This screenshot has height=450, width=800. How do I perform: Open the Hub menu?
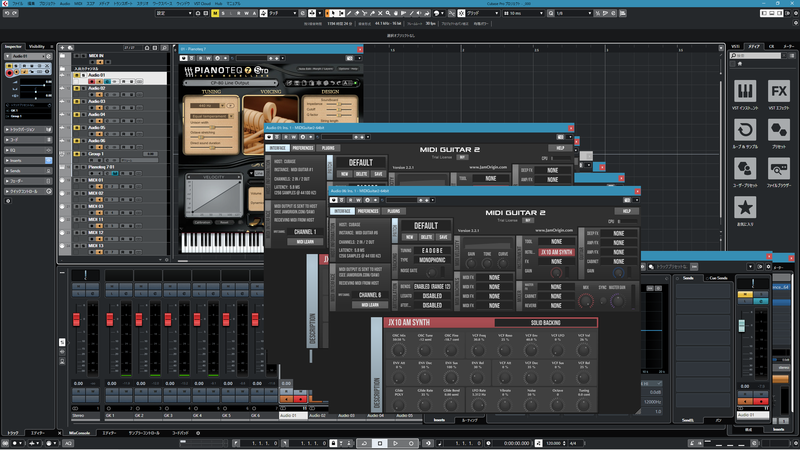218,3
